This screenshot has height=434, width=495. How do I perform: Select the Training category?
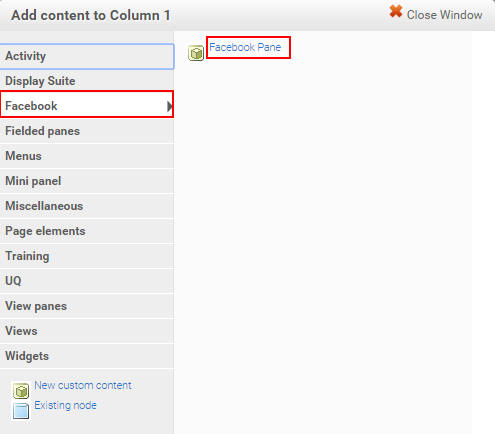click(x=87, y=256)
